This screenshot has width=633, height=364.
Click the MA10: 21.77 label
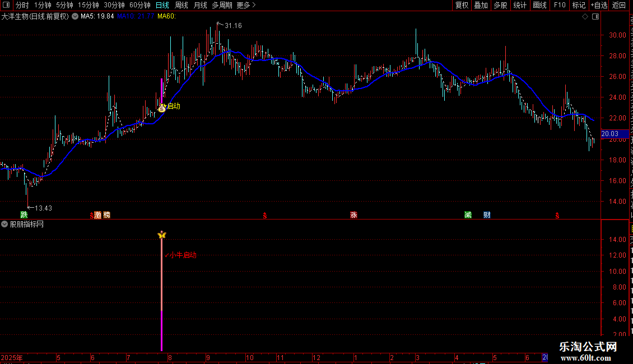coord(136,17)
